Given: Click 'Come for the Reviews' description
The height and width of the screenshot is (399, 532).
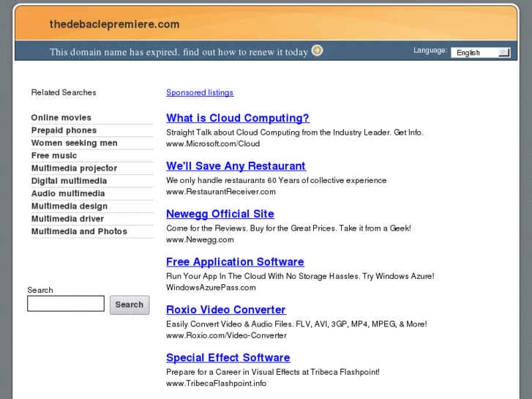Looking at the screenshot, I should tap(289, 228).
